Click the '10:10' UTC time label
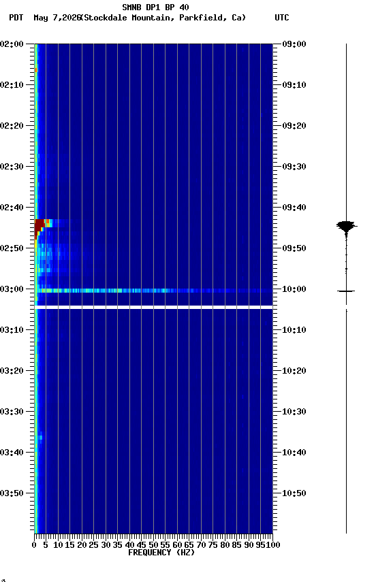376x588 pixels. 294,330
